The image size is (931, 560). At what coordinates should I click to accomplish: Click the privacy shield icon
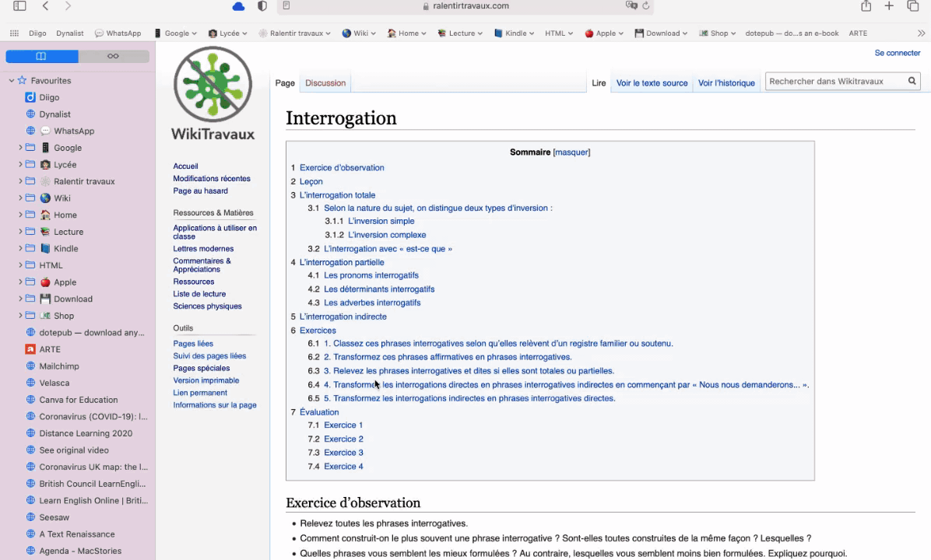(262, 6)
